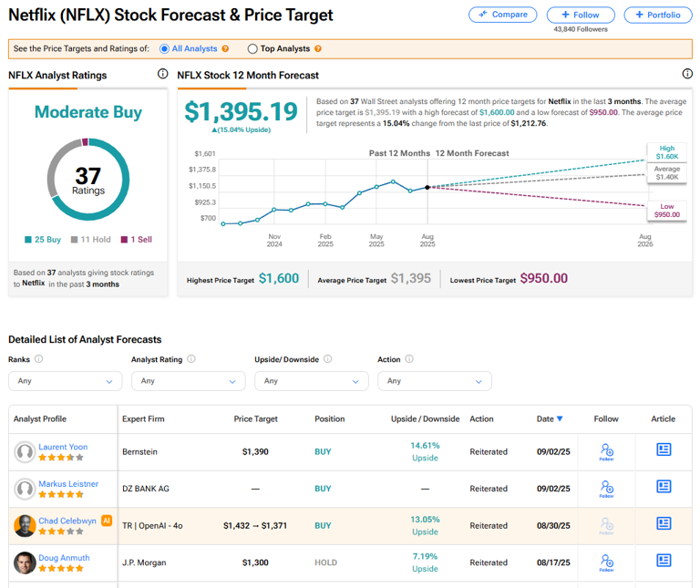Click the High $1.60K forecast label

667,152
